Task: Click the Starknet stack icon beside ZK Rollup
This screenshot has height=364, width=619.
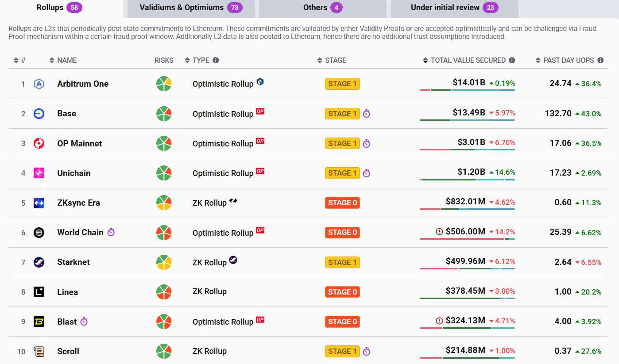Action: point(233,260)
